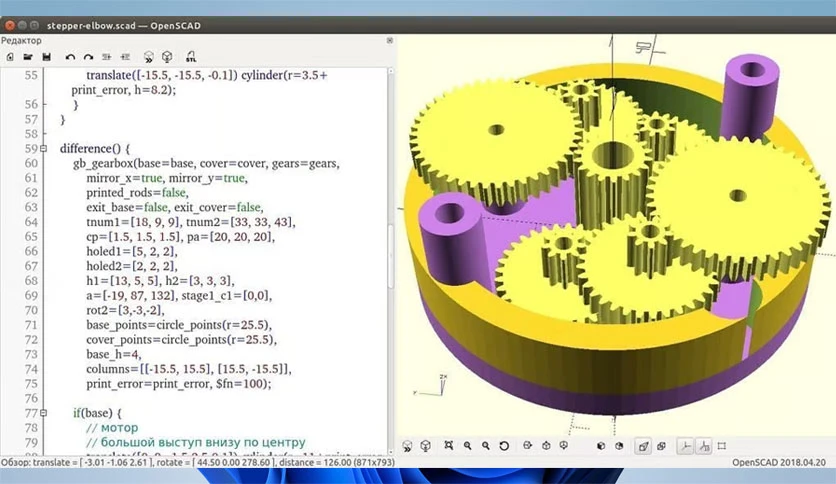This screenshot has height=484, width=836.
Task: Click line number 55 in the gutter
Action: click(31, 75)
